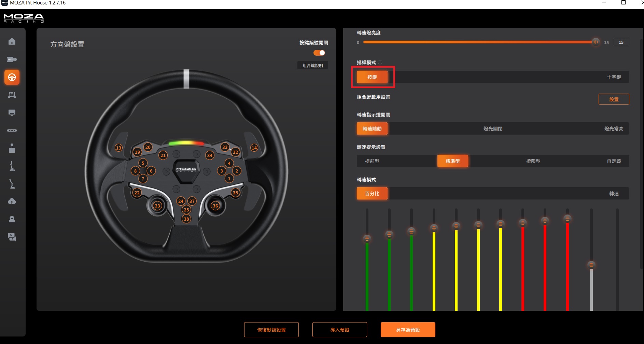The image size is (644, 344).
Task: Open the cloud upload icon
Action: click(x=12, y=202)
